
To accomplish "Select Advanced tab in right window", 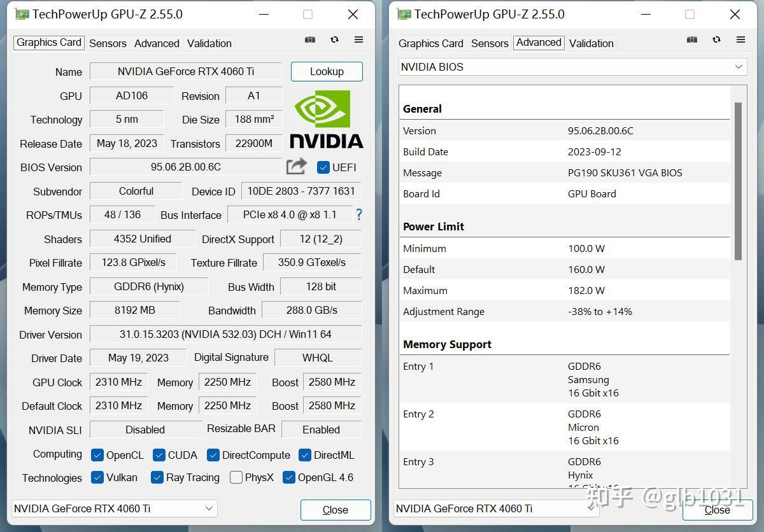I will tap(539, 43).
